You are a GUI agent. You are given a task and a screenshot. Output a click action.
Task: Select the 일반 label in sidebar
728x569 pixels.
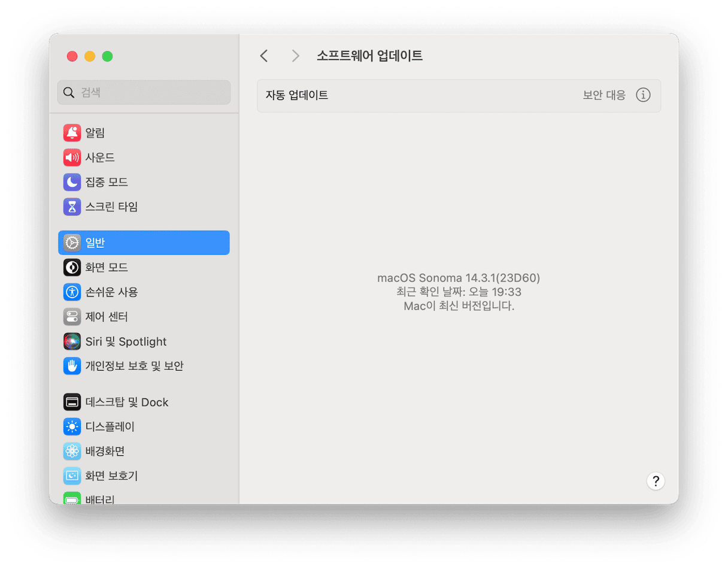pyautogui.click(x=95, y=243)
